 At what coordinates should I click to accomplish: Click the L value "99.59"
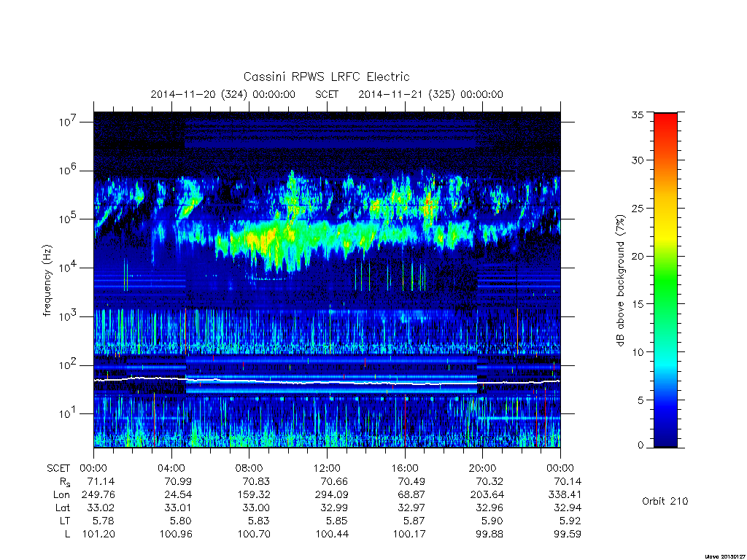point(568,534)
